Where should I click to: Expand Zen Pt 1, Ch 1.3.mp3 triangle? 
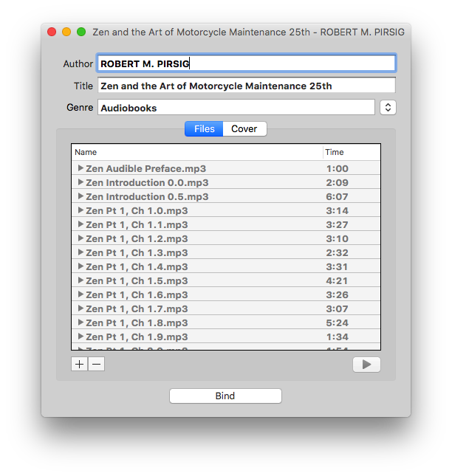tap(81, 252)
